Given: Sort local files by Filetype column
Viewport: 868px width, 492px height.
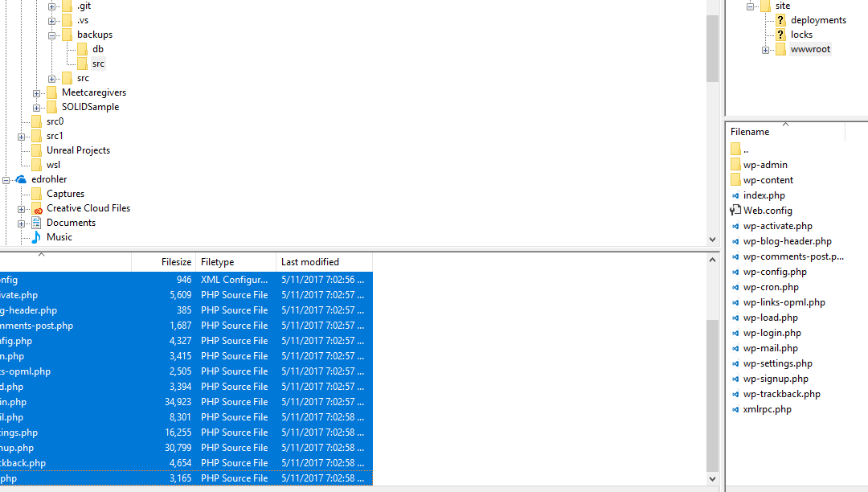Looking at the screenshot, I should (x=235, y=262).
